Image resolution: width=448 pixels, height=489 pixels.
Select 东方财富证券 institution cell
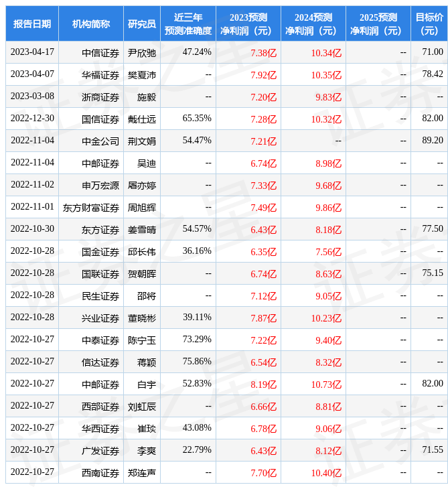[x=91, y=208]
